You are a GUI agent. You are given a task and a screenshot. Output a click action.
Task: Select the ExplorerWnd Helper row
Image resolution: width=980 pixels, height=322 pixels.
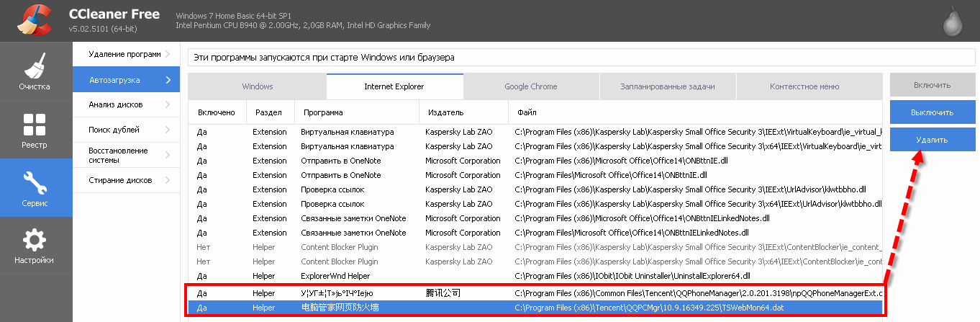pos(535,276)
